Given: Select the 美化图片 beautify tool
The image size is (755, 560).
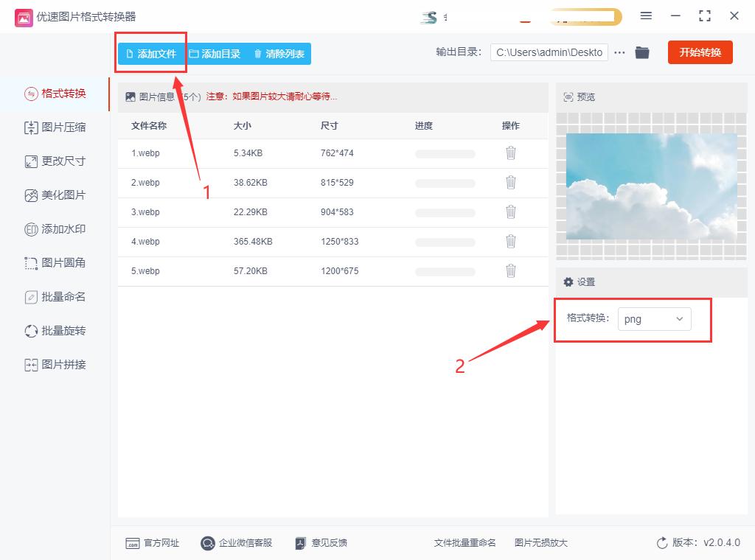Looking at the screenshot, I should (x=55, y=195).
